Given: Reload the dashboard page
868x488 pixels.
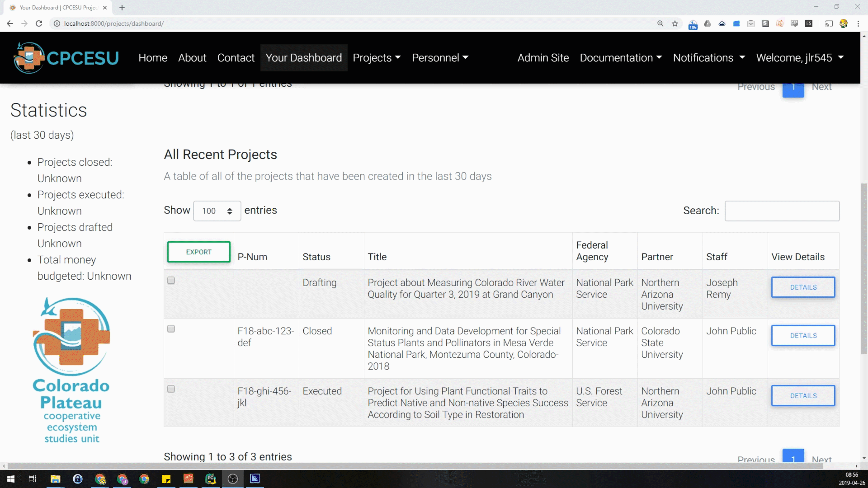Looking at the screenshot, I should (x=39, y=23).
